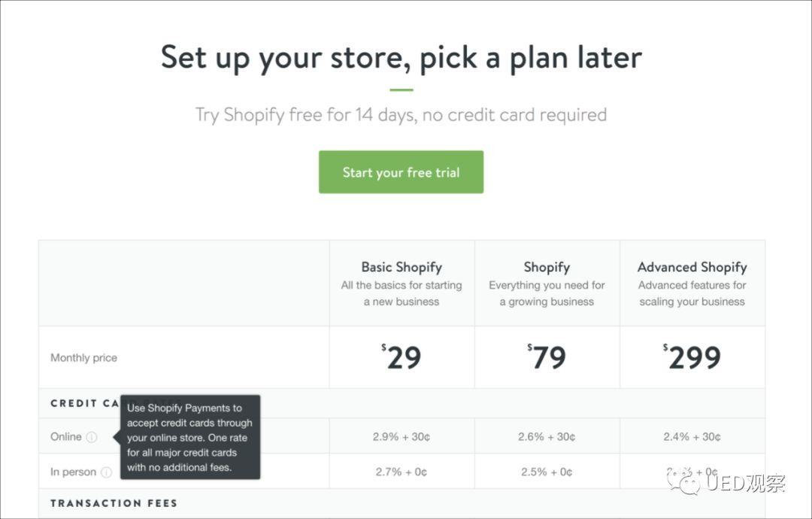This screenshot has height=519, width=812.
Task: Click the 2.6% + 30¢ online rate
Action: tap(547, 437)
